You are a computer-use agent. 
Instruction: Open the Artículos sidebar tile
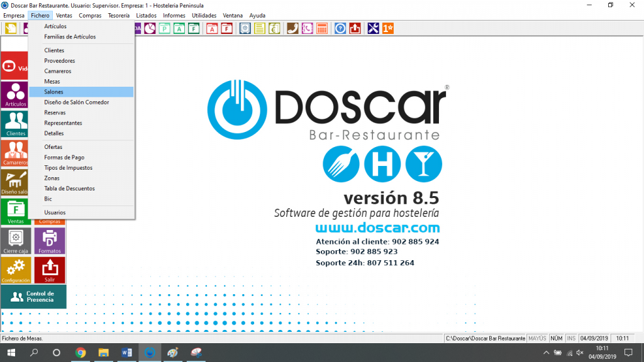[x=15, y=94]
